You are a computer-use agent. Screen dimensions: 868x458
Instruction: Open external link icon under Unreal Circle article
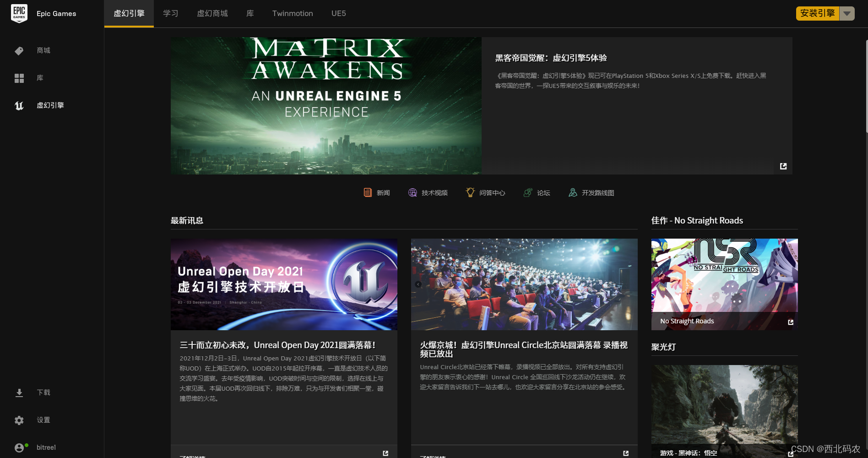point(626,453)
